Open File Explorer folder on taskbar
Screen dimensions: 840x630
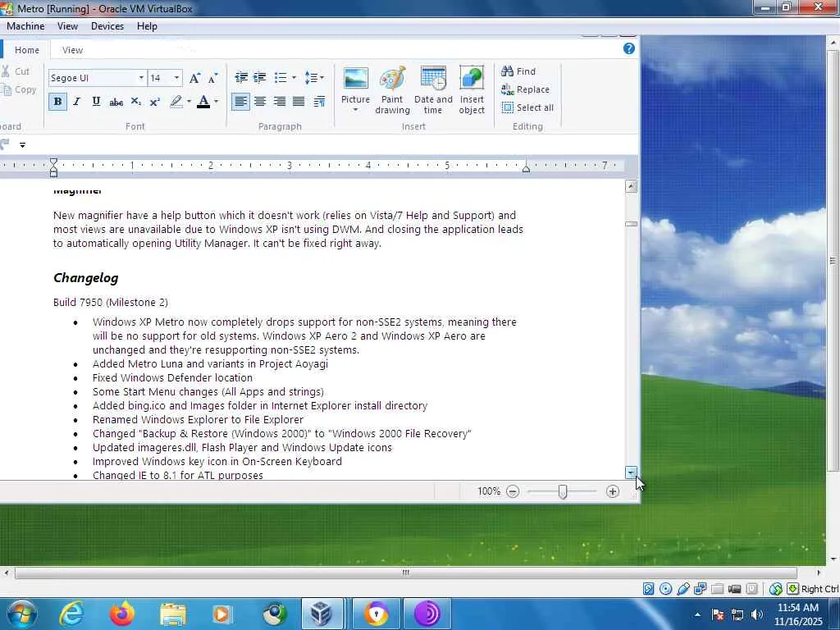tap(172, 614)
